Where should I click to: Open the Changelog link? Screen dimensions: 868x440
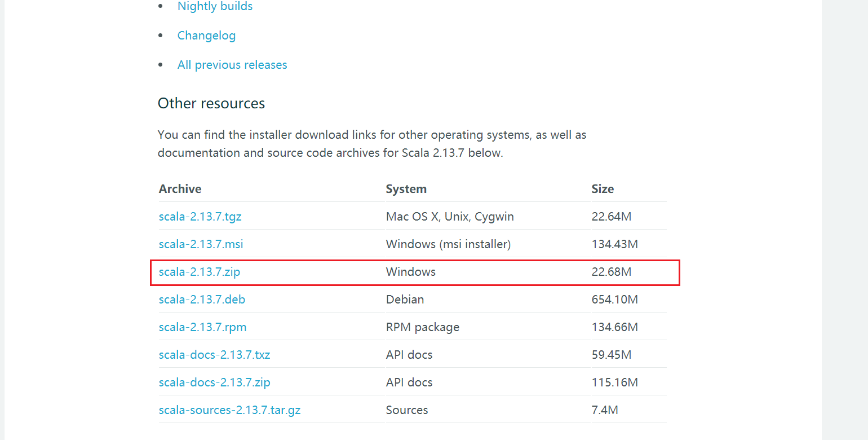pyautogui.click(x=206, y=36)
